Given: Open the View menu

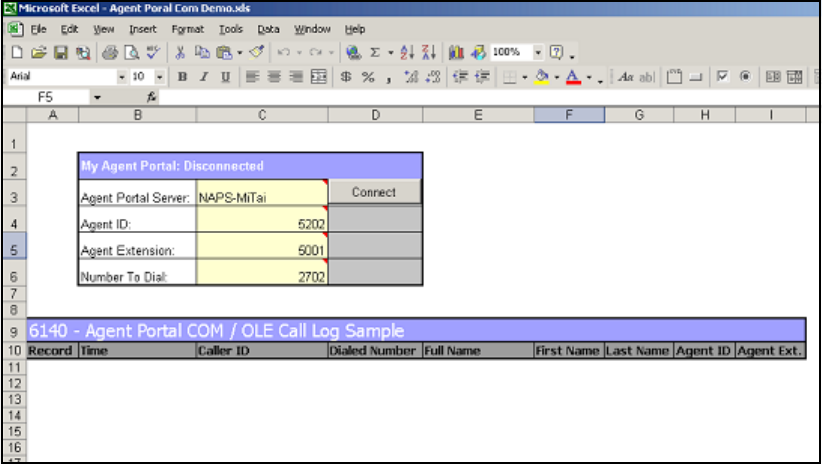Looking at the screenshot, I should pyautogui.click(x=104, y=29).
